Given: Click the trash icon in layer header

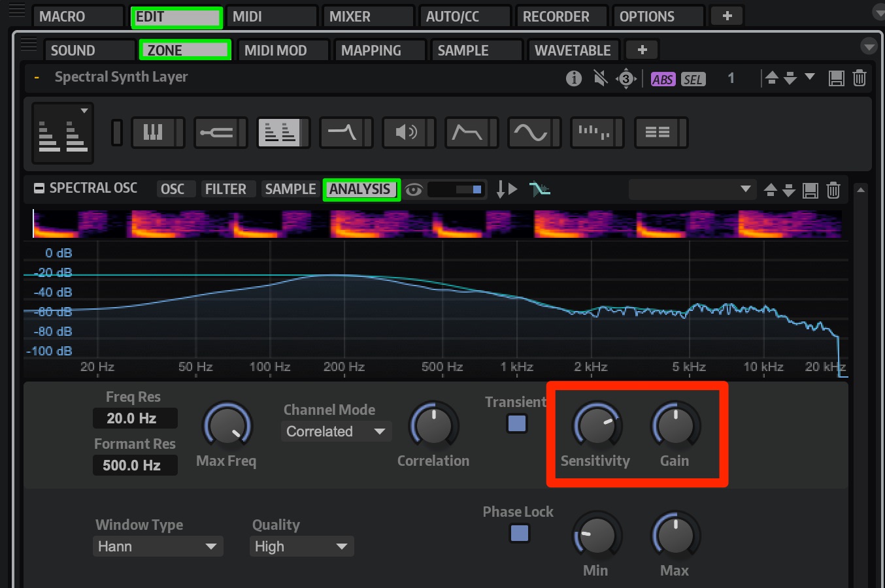Looking at the screenshot, I should [x=860, y=78].
